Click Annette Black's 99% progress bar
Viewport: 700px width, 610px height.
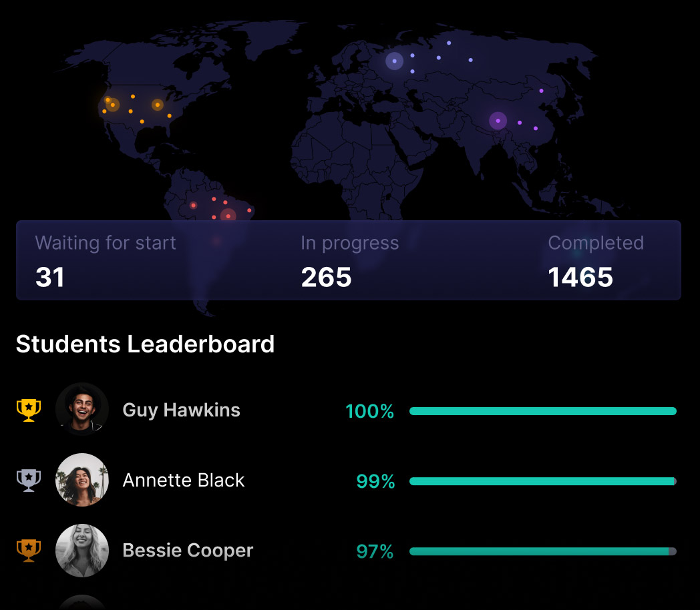[543, 481]
